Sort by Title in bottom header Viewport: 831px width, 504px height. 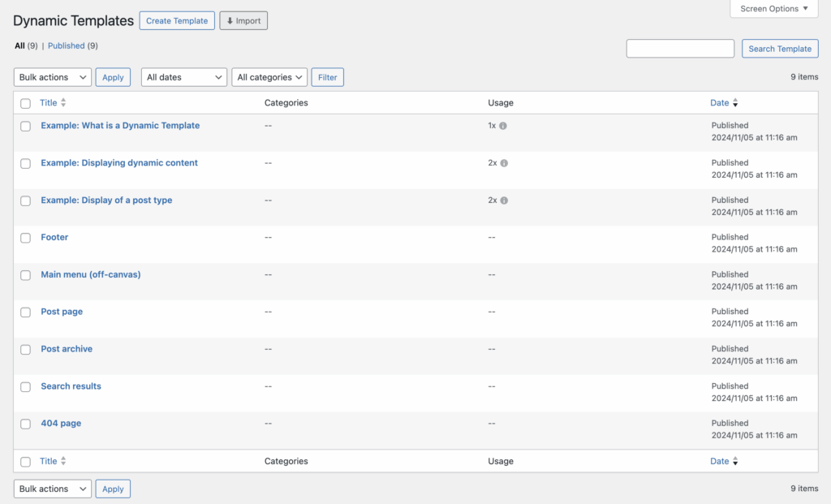(48, 461)
